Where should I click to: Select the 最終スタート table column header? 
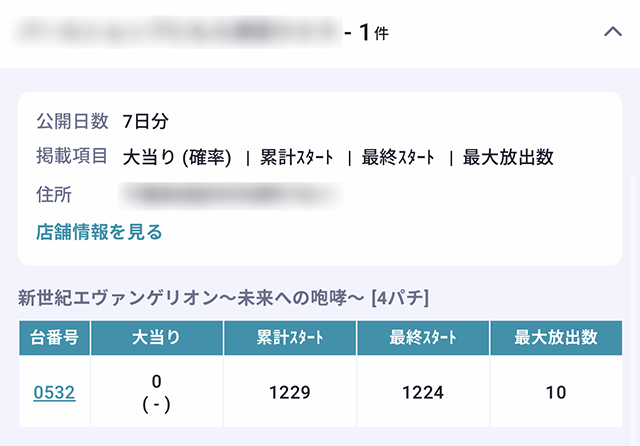point(423,338)
